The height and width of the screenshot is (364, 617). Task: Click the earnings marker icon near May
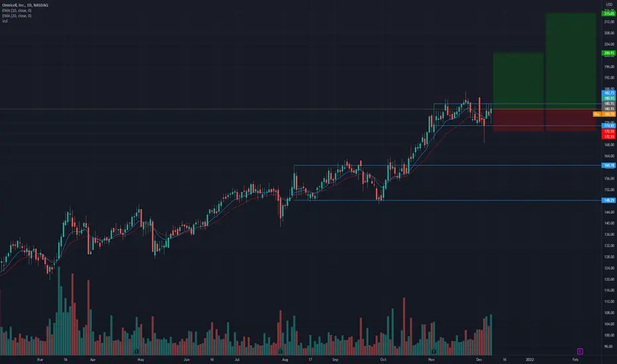136,351
